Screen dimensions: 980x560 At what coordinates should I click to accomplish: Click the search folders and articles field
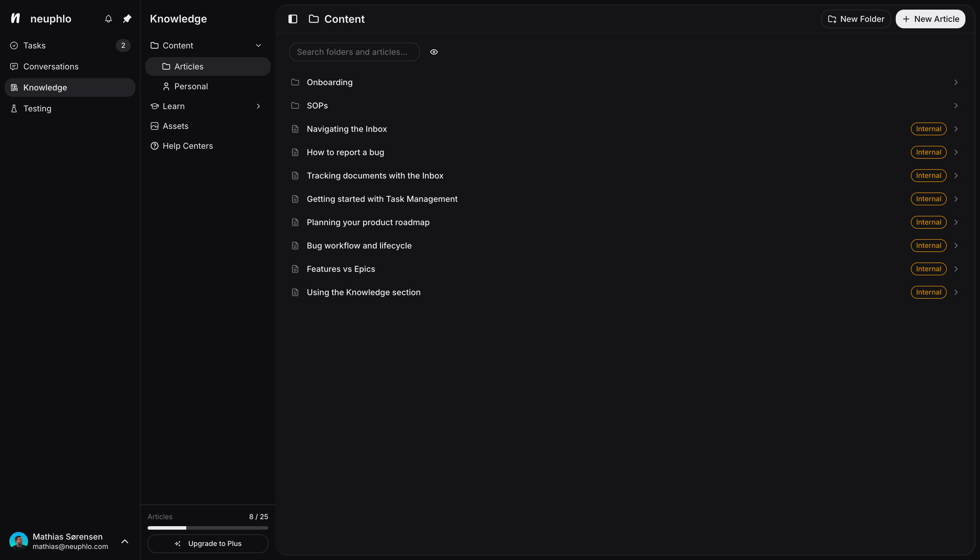[x=354, y=52]
